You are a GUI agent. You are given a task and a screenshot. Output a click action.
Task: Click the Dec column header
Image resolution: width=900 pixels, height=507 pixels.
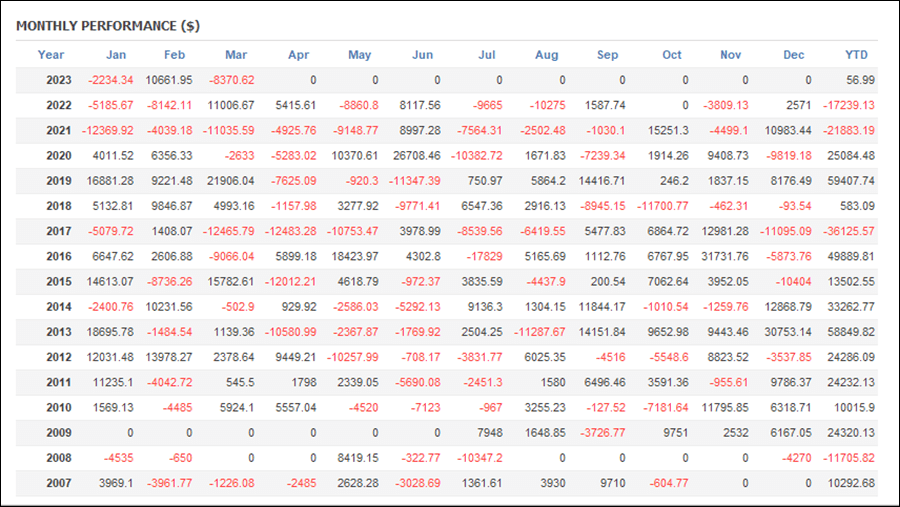point(793,55)
